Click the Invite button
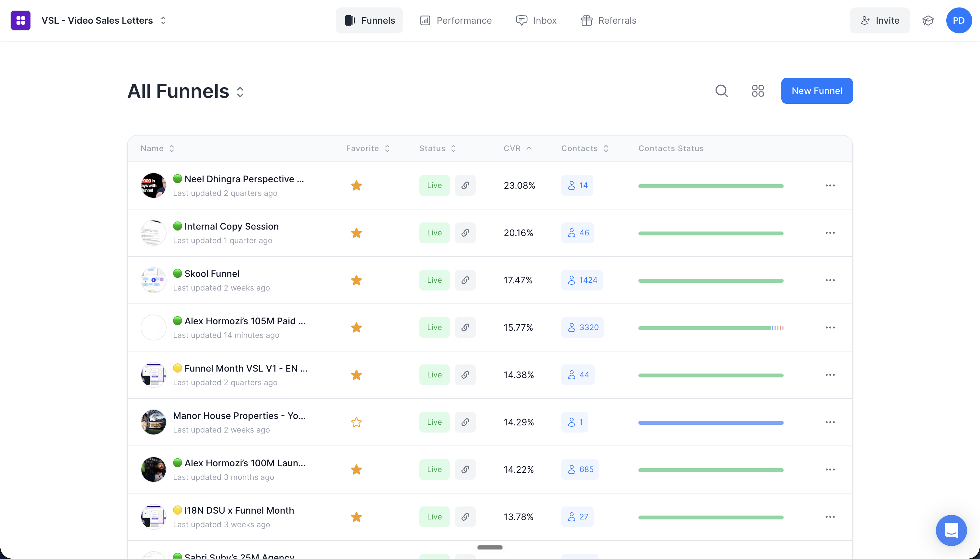The width and height of the screenshot is (980, 559). point(880,20)
